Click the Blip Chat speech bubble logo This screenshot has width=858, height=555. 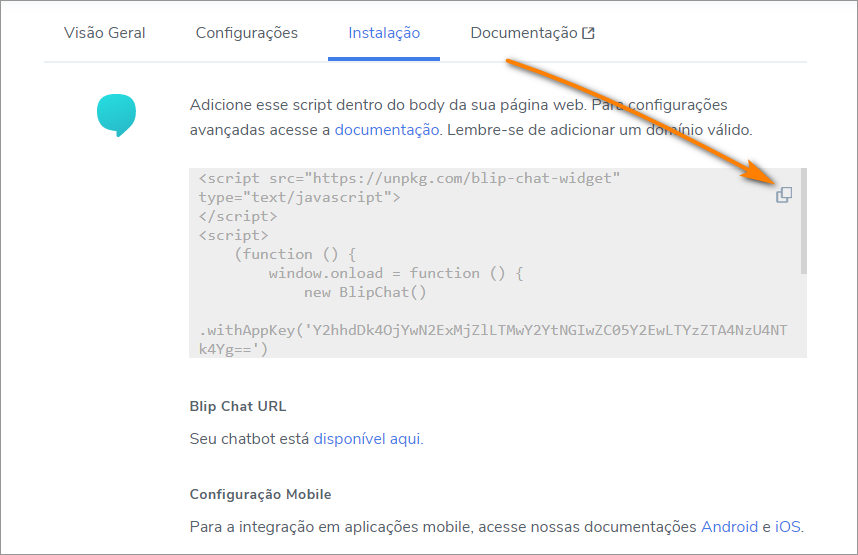click(x=117, y=115)
